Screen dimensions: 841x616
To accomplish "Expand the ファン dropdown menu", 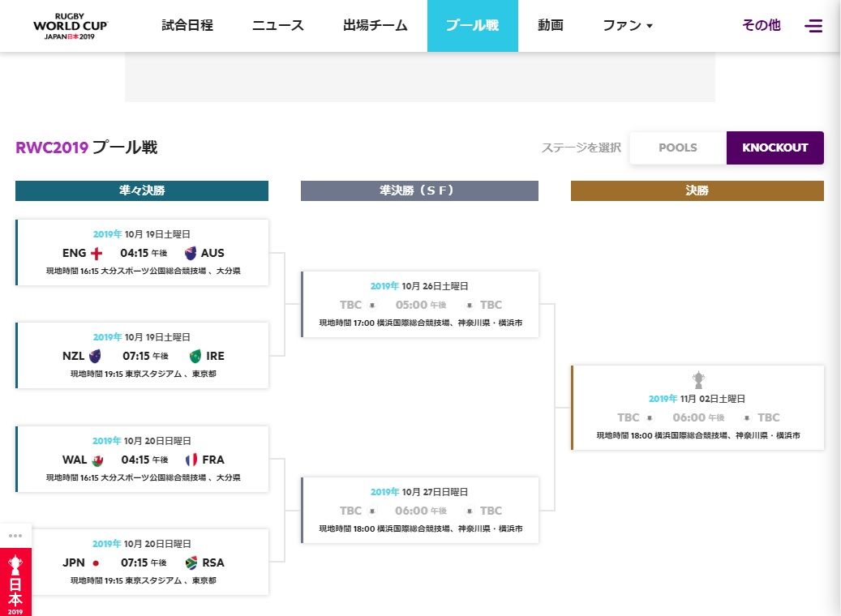I will (627, 26).
